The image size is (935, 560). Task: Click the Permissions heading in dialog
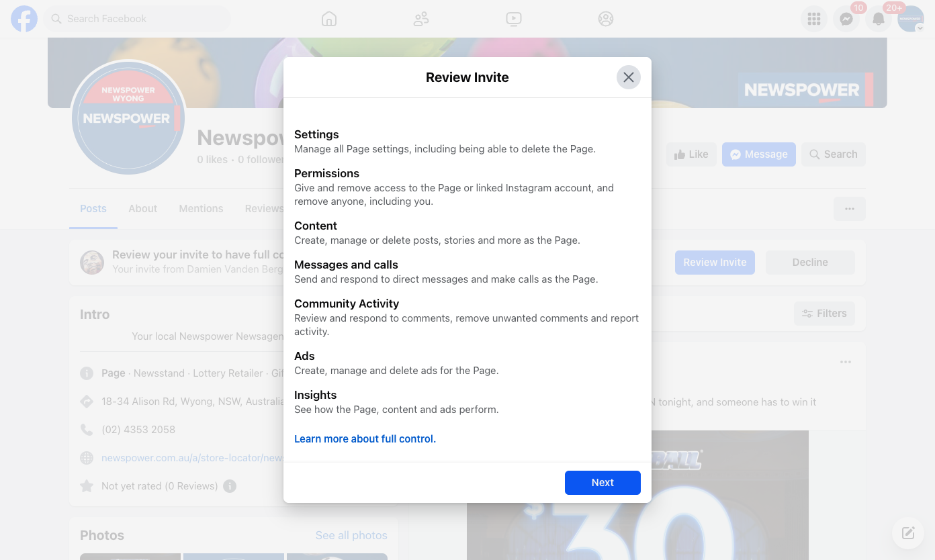(326, 173)
